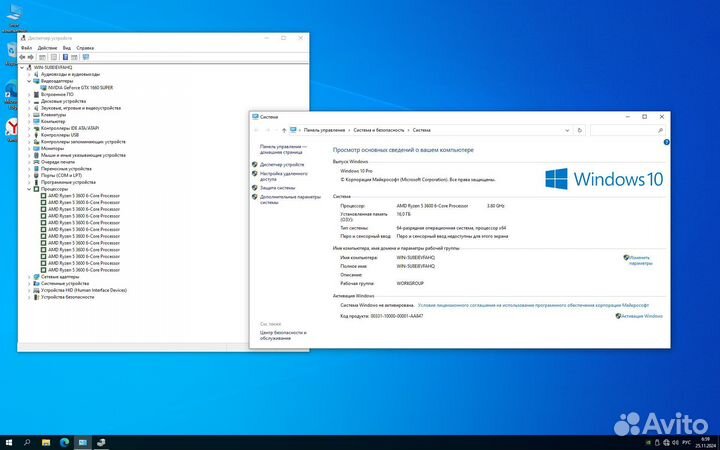
Task: Expand Дисковые устройства category
Action: [29, 101]
